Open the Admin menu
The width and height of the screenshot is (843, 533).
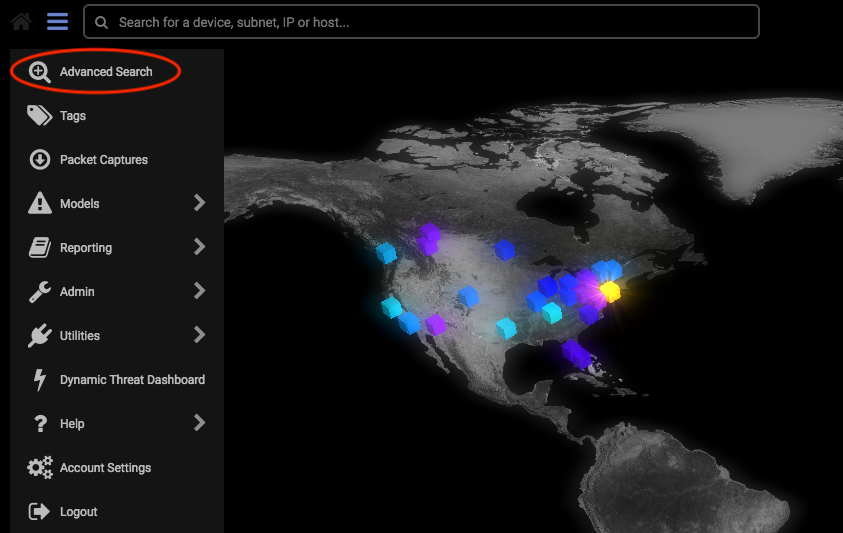[77, 292]
